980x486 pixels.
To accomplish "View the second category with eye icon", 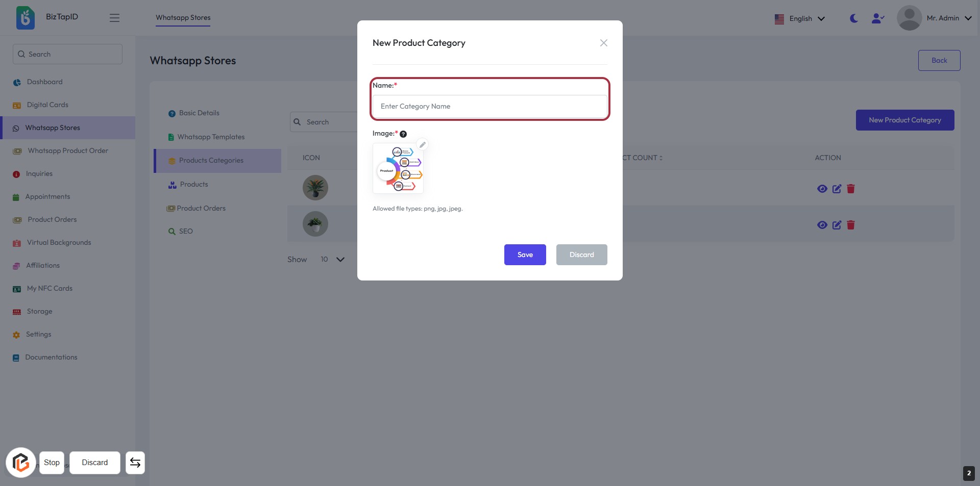I will [x=822, y=225].
